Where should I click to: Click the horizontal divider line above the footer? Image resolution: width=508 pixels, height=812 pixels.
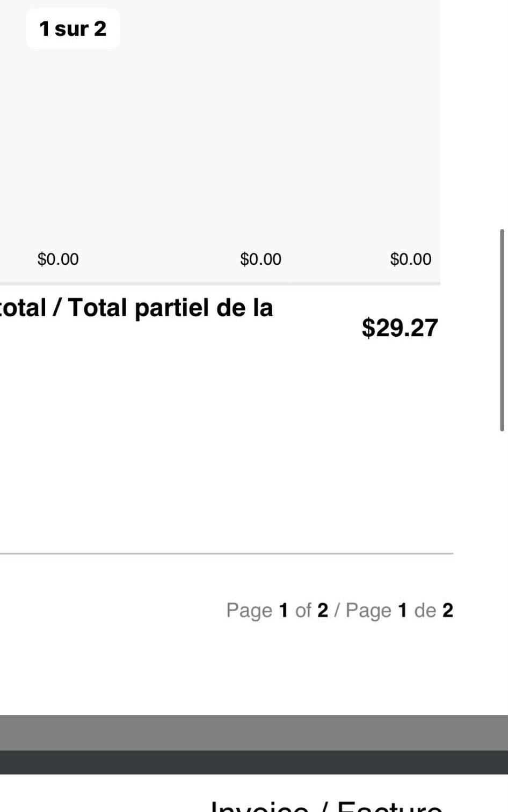pyautogui.click(x=226, y=553)
